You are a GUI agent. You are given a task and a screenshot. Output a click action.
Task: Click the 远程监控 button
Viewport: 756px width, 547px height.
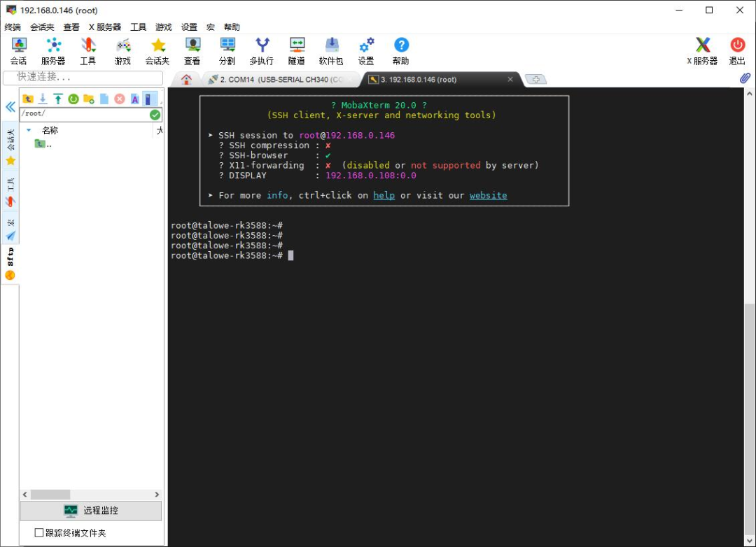(91, 511)
